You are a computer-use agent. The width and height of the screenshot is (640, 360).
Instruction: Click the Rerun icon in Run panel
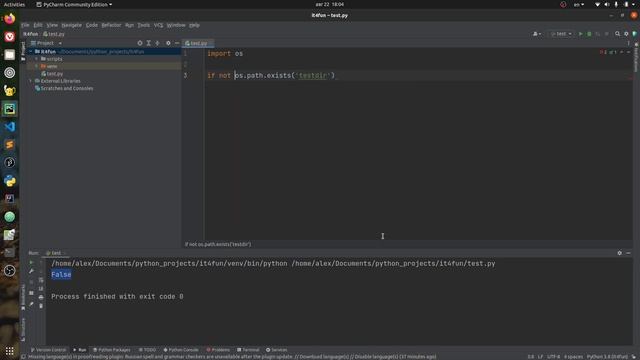[x=31, y=262]
